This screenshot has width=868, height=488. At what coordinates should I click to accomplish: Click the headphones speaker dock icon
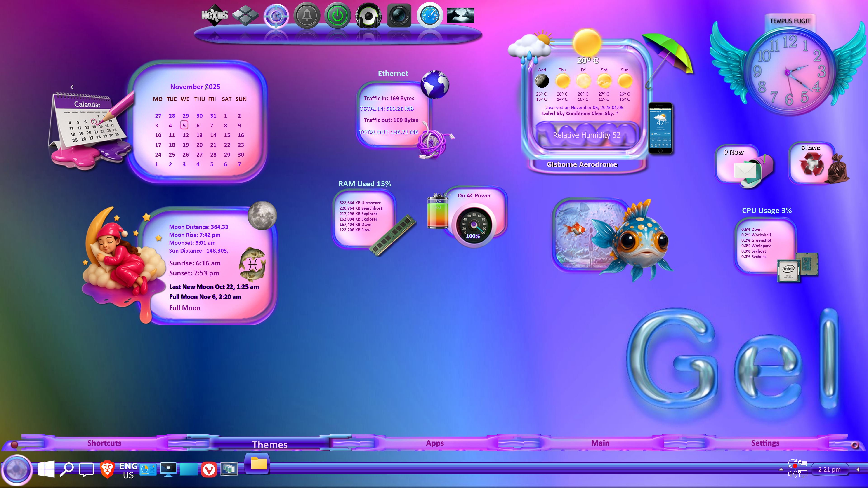point(368,16)
